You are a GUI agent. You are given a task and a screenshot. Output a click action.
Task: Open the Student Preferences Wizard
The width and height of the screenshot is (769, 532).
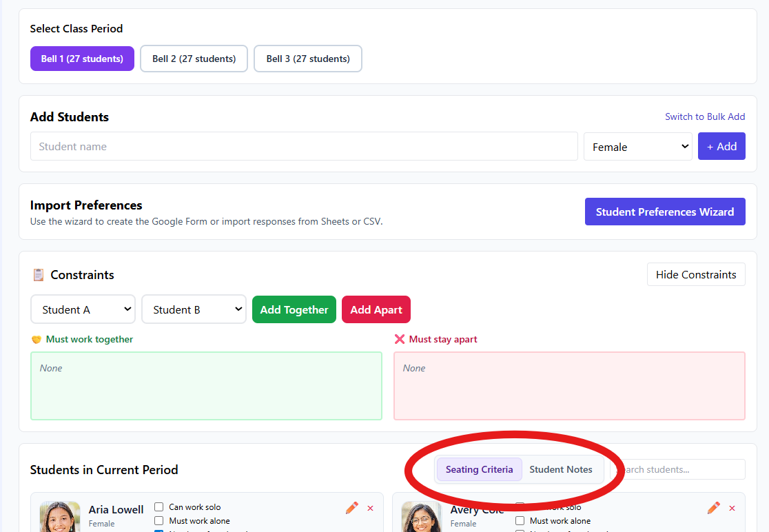tap(664, 212)
